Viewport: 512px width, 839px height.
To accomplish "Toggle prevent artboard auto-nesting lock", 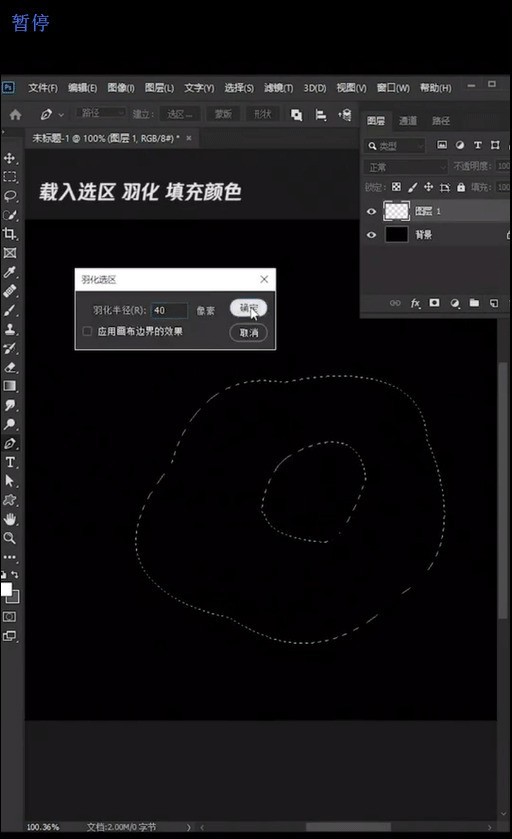I will click(445, 187).
